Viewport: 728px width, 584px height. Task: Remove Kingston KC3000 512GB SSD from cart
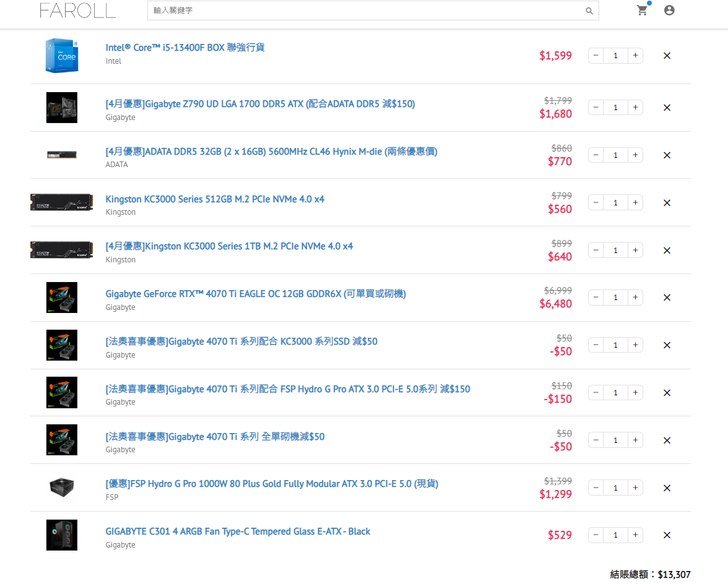click(x=667, y=202)
